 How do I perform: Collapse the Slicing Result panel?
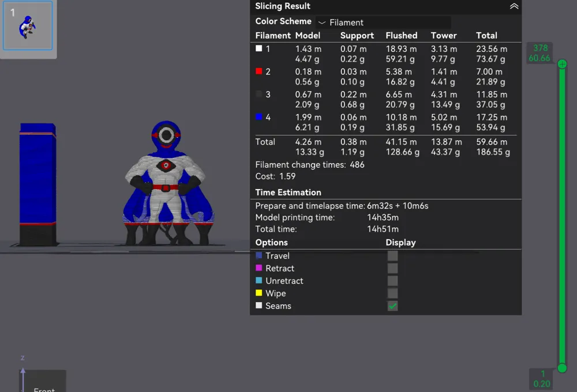point(514,6)
